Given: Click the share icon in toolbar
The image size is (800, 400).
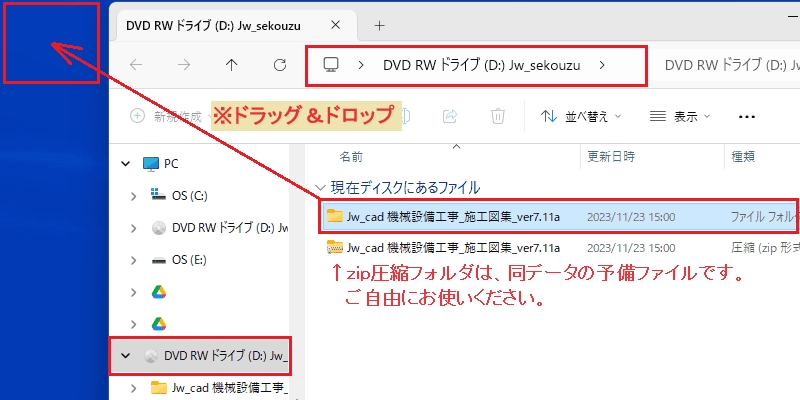Looking at the screenshot, I should (x=450, y=116).
